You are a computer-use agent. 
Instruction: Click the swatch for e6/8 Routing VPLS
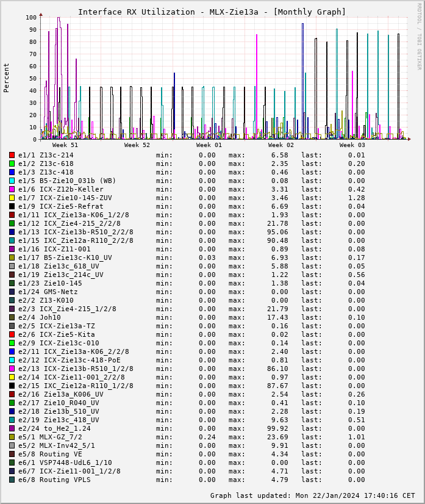click(x=12, y=480)
